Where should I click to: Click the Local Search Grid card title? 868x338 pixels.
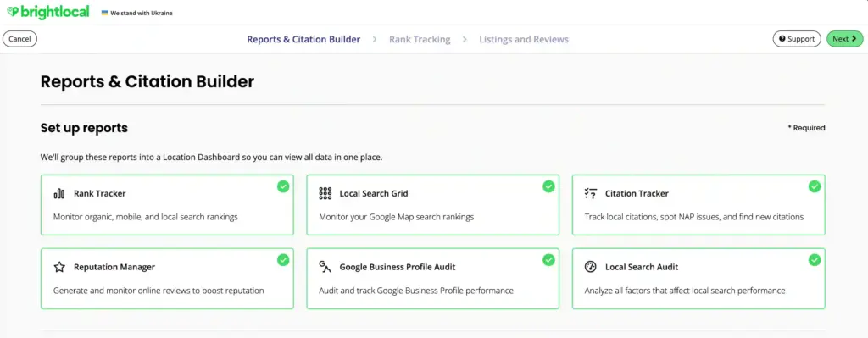[x=374, y=194]
